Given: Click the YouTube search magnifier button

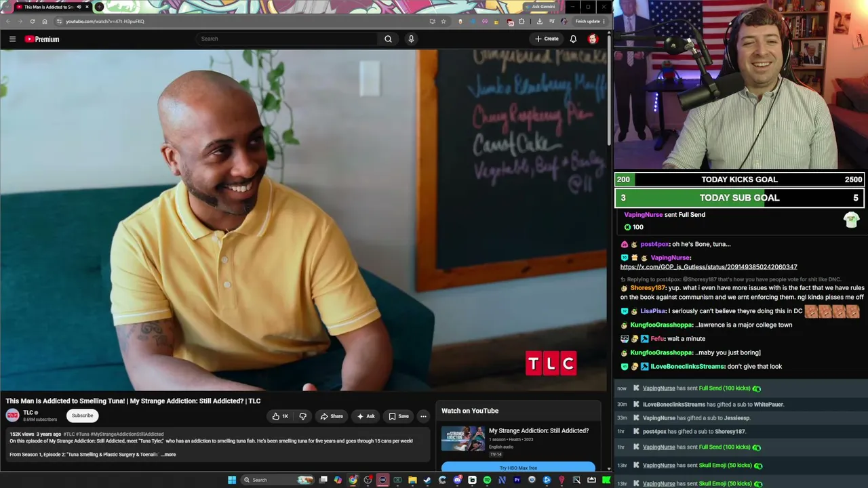Looking at the screenshot, I should [x=388, y=39].
